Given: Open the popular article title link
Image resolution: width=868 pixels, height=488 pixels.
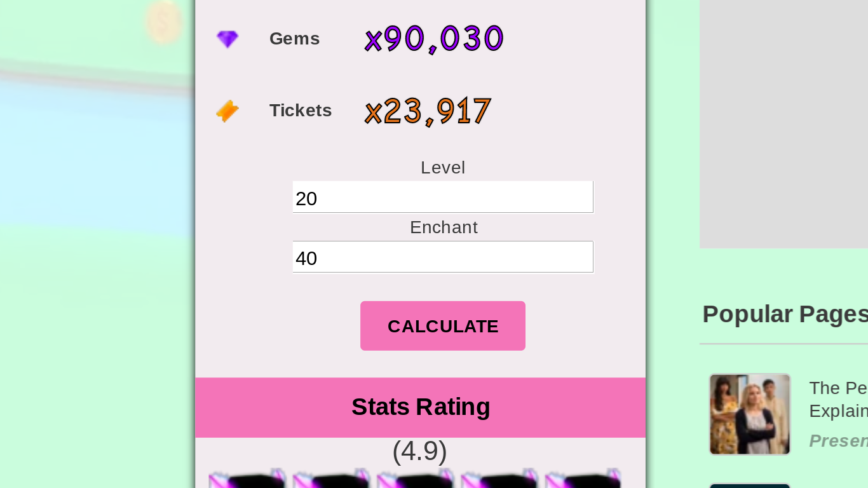Looking at the screenshot, I should pos(838,399).
